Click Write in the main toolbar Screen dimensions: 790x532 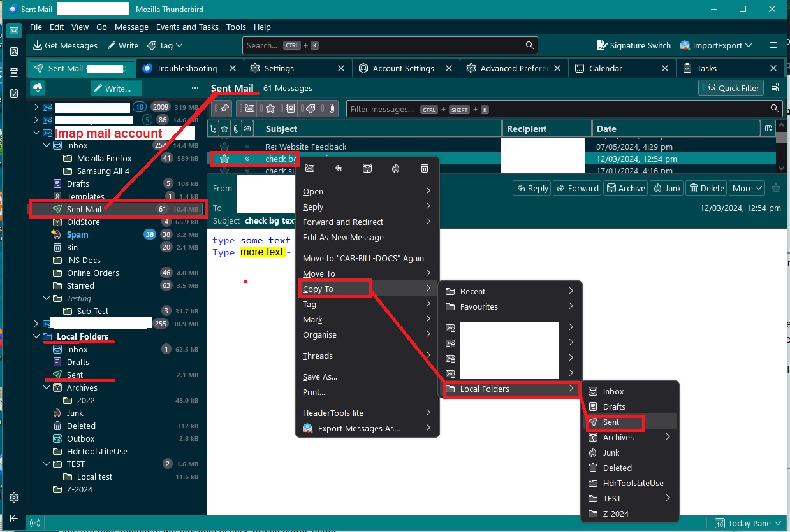coord(122,45)
